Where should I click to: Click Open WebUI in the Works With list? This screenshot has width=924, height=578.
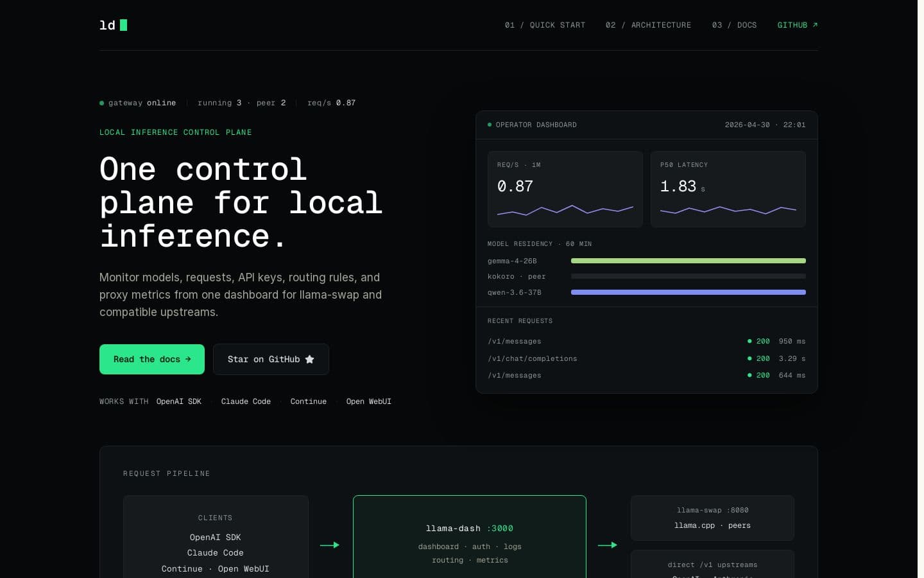point(369,401)
